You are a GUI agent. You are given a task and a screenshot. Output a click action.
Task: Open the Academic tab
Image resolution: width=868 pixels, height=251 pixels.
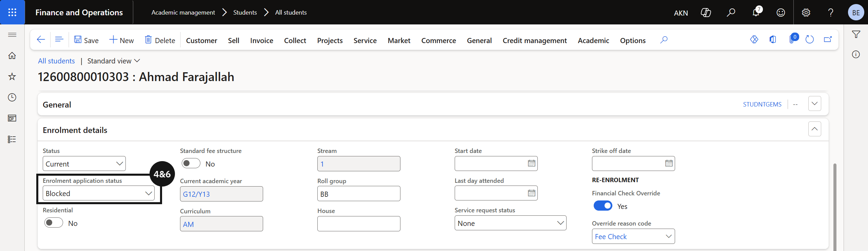pos(593,40)
